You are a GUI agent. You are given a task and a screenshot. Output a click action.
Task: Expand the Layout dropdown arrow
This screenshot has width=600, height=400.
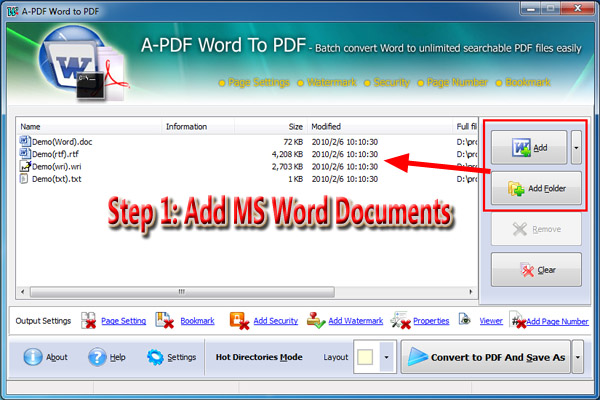(x=386, y=357)
